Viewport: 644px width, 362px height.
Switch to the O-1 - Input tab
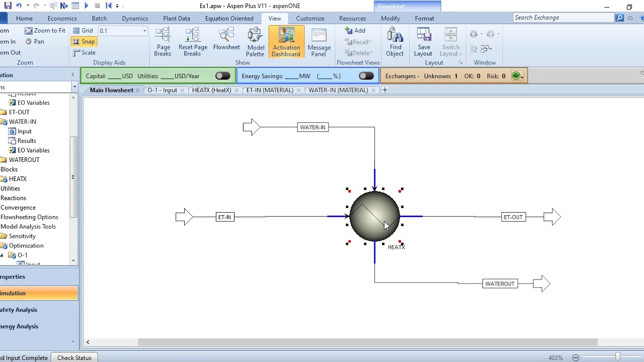162,90
